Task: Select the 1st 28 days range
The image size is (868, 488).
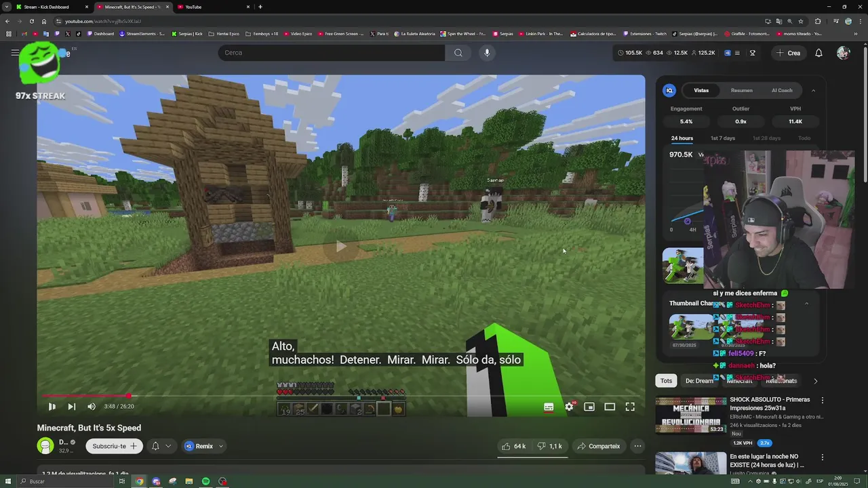Action: [766, 138]
